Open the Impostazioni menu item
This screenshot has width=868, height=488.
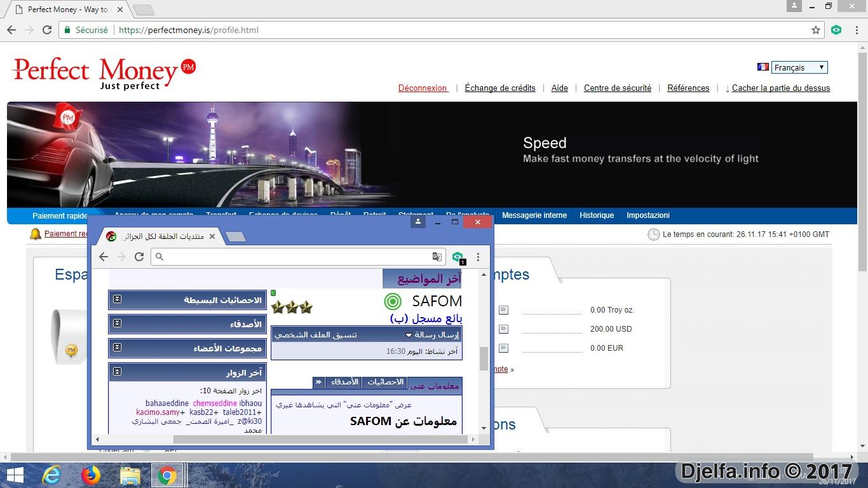coord(648,215)
